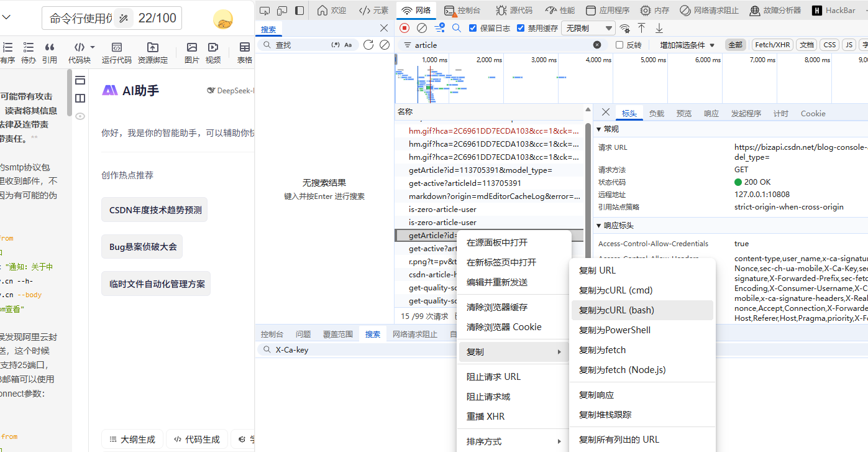Collapse the 响应标头 headers section
Viewport: 868px width, 452px height.
(598, 225)
